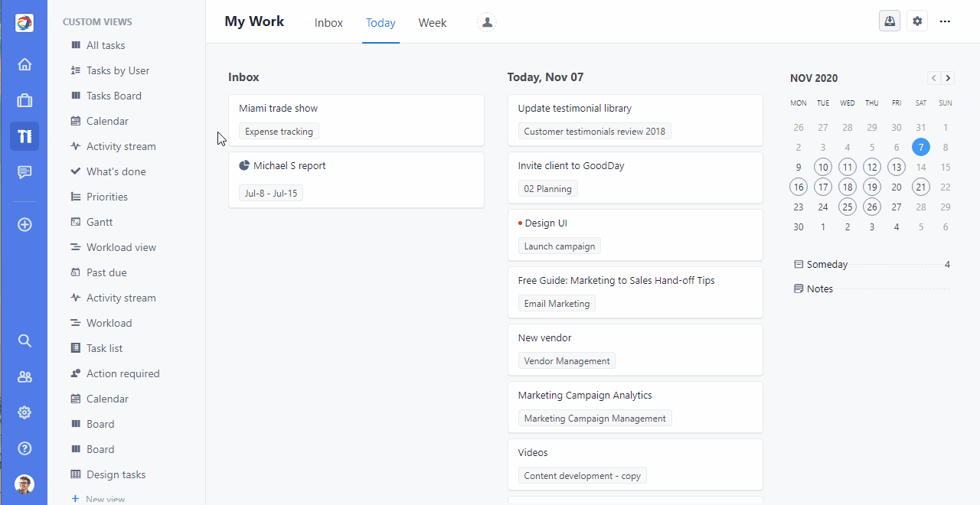This screenshot has width=980, height=505.
Task: Click the Expense tracking project tag
Action: (279, 132)
